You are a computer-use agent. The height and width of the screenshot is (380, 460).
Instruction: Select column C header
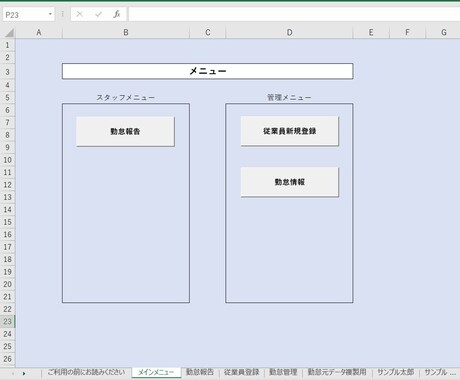[208, 33]
